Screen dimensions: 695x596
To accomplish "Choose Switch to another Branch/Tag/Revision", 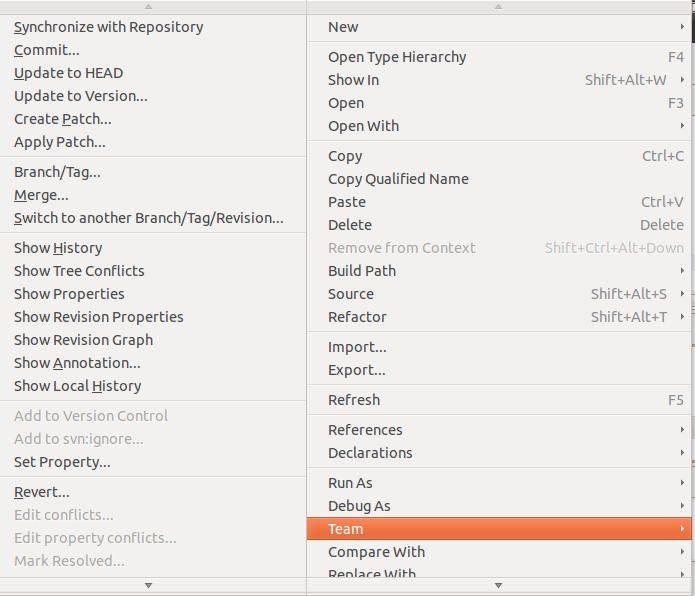I will (148, 218).
